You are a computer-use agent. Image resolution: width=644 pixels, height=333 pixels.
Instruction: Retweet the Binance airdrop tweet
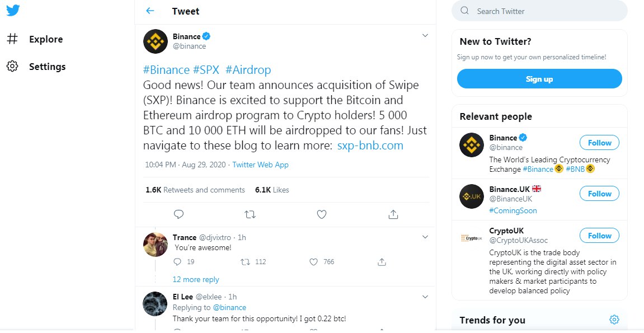tap(250, 214)
